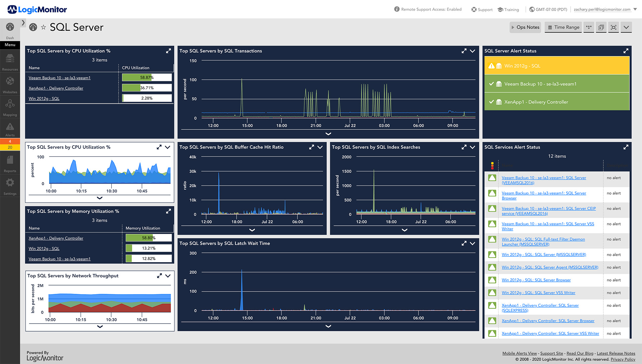Screen dimensions: 642x364
Task: Expand the SQL Index Searches widget
Action: 464,147
